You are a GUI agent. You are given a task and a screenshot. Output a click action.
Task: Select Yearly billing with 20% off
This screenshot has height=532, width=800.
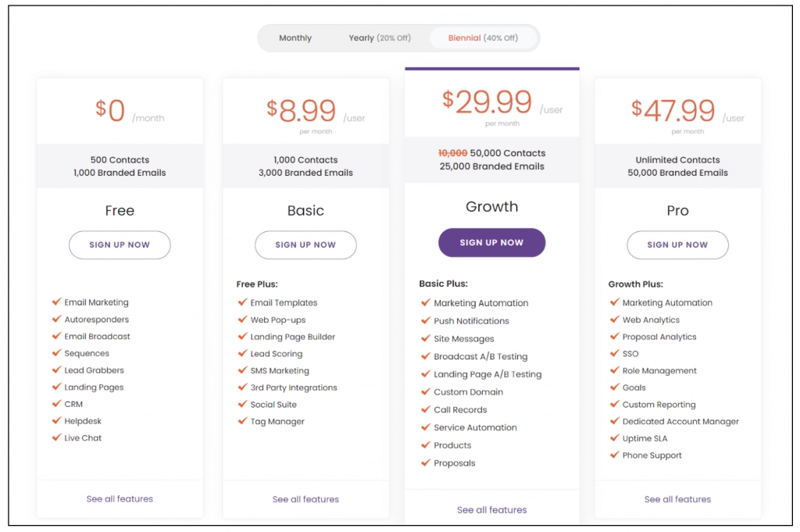point(379,38)
